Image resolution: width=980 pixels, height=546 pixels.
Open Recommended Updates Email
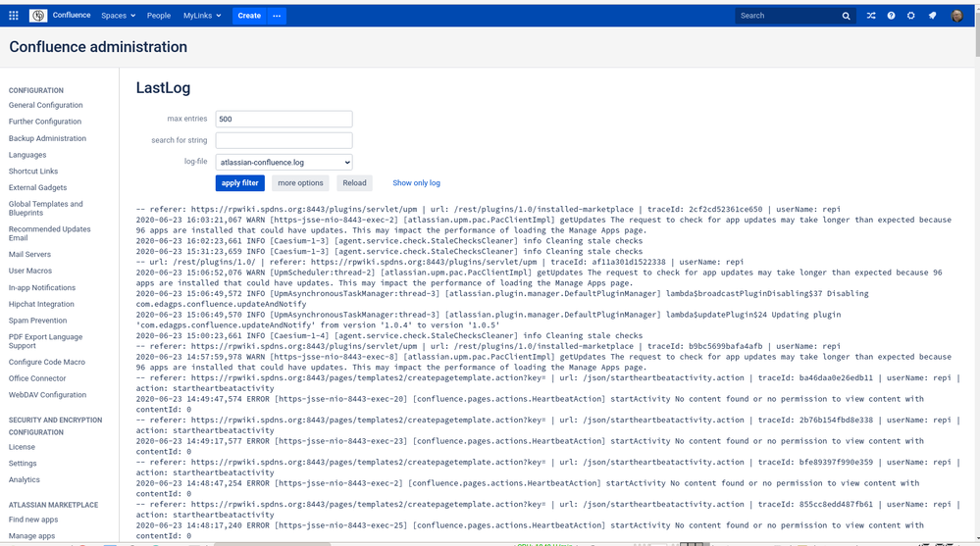click(x=49, y=233)
